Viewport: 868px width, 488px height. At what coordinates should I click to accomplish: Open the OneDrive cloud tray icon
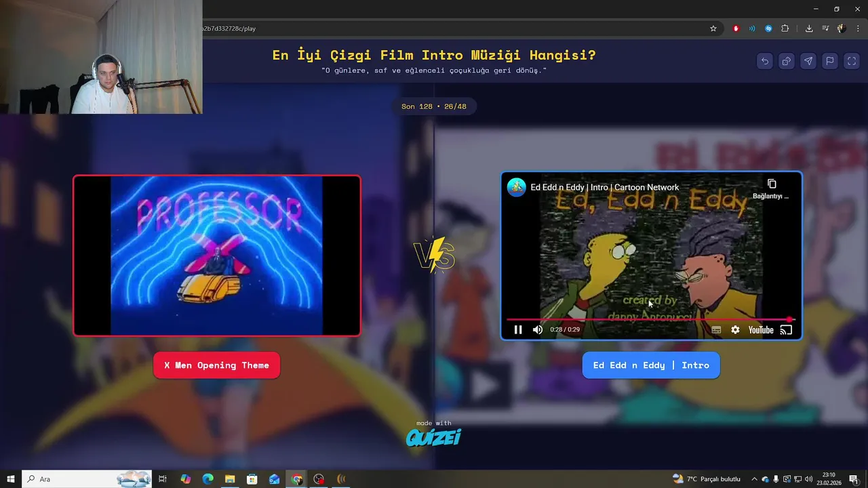765,479
